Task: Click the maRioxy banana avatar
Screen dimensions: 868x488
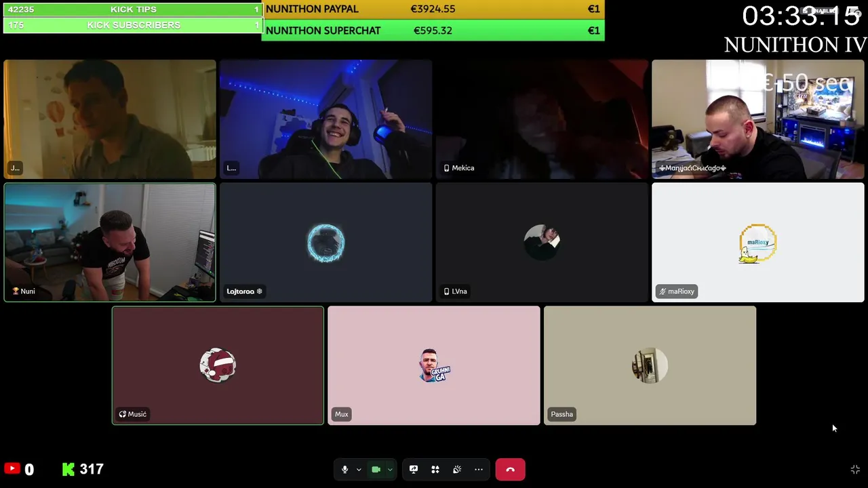Action: click(x=758, y=243)
